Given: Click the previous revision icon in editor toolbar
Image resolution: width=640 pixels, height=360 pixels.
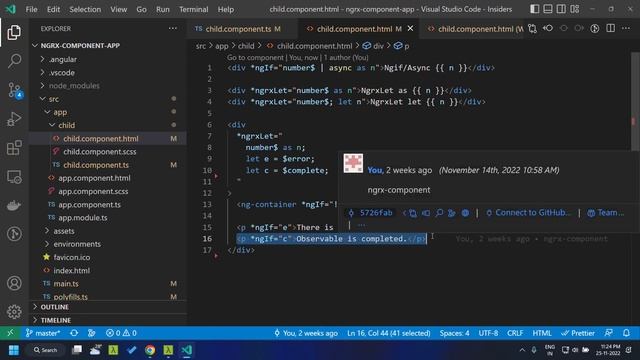Looking at the screenshot, I should pos(548,29).
